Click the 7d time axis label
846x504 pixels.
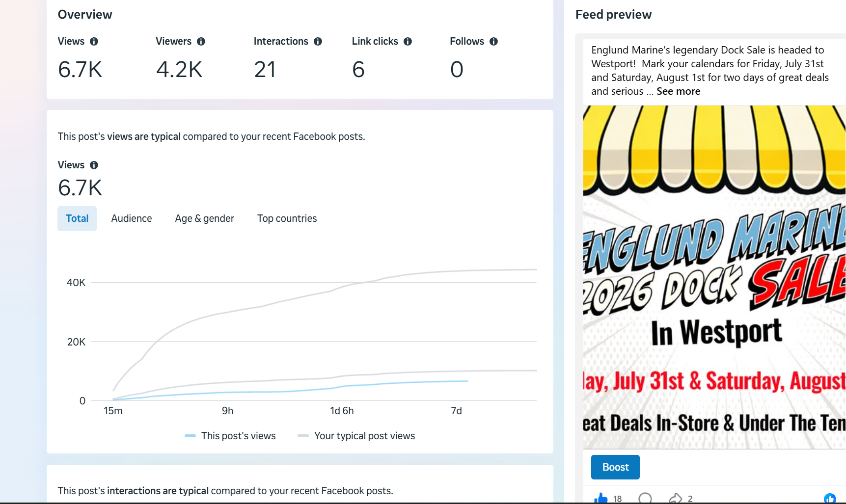coord(456,411)
